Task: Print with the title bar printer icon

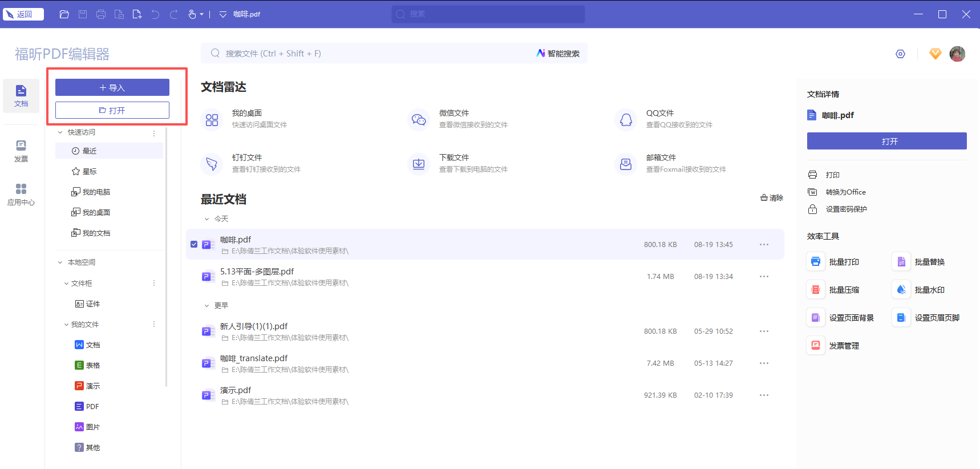Action: tap(101, 14)
